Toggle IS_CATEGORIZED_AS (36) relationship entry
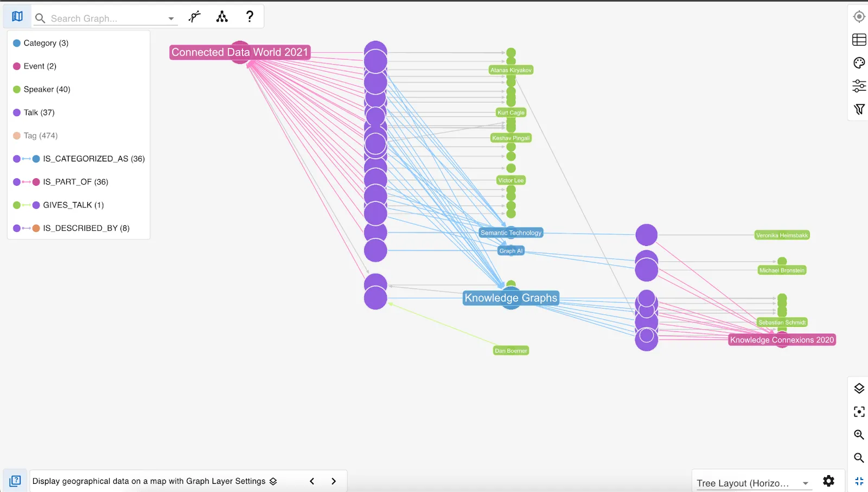The height and width of the screenshot is (492, 868). click(x=79, y=159)
